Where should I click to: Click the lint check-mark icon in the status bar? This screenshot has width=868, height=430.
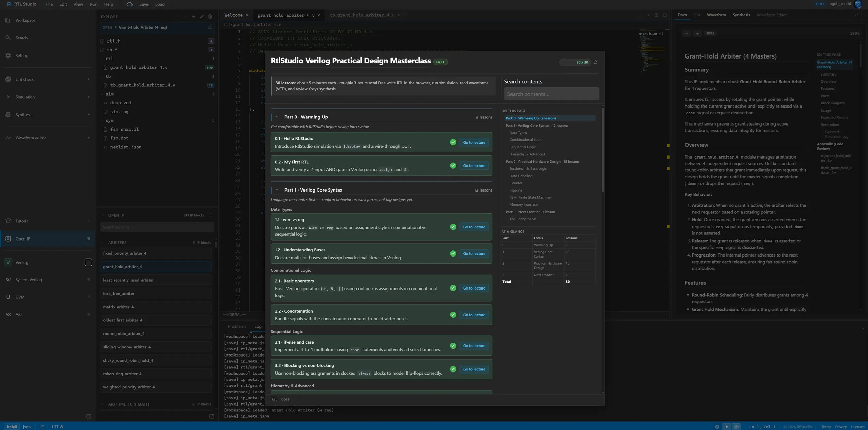[x=717, y=427]
